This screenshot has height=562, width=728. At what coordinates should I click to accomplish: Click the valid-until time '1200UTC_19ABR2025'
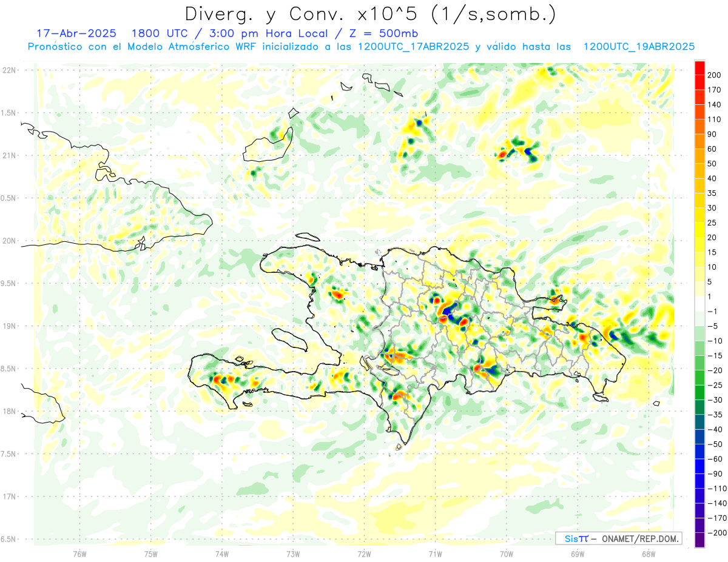click(x=639, y=47)
